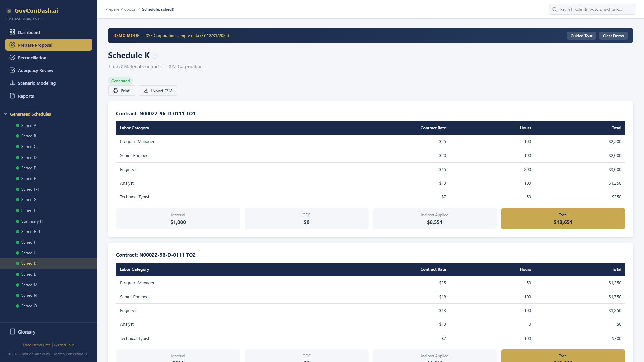644x362 pixels.
Task: Click Prepare Proposal breadcrumb link
Action: (121, 9)
